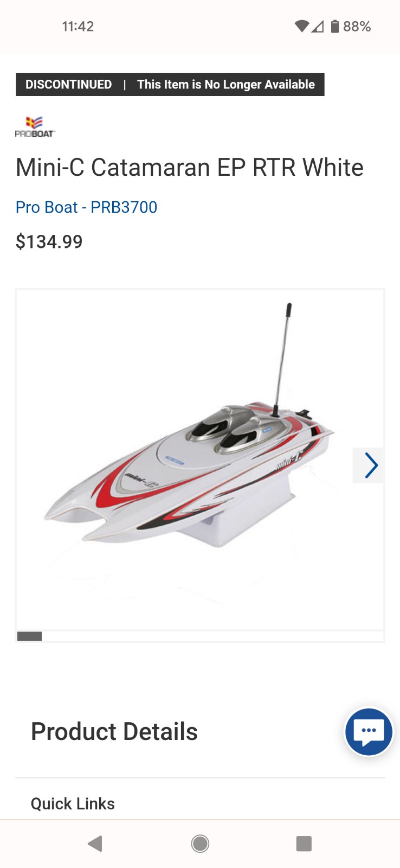
Task: Tap the 11:42 status bar clock
Action: [x=78, y=26]
